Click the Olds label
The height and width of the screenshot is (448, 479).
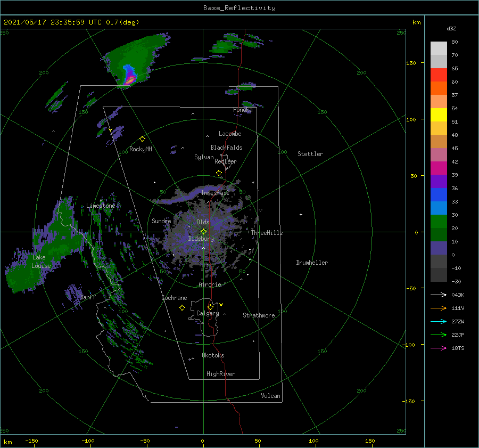203,222
